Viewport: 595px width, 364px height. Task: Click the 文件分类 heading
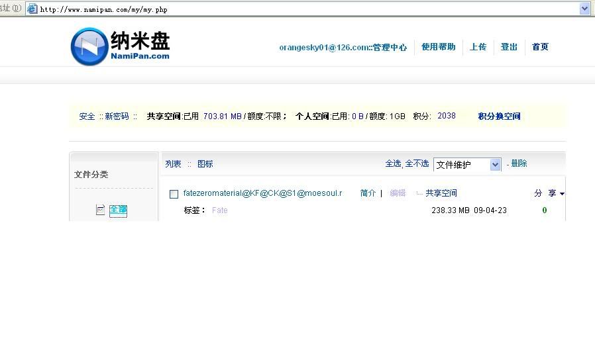pos(91,175)
